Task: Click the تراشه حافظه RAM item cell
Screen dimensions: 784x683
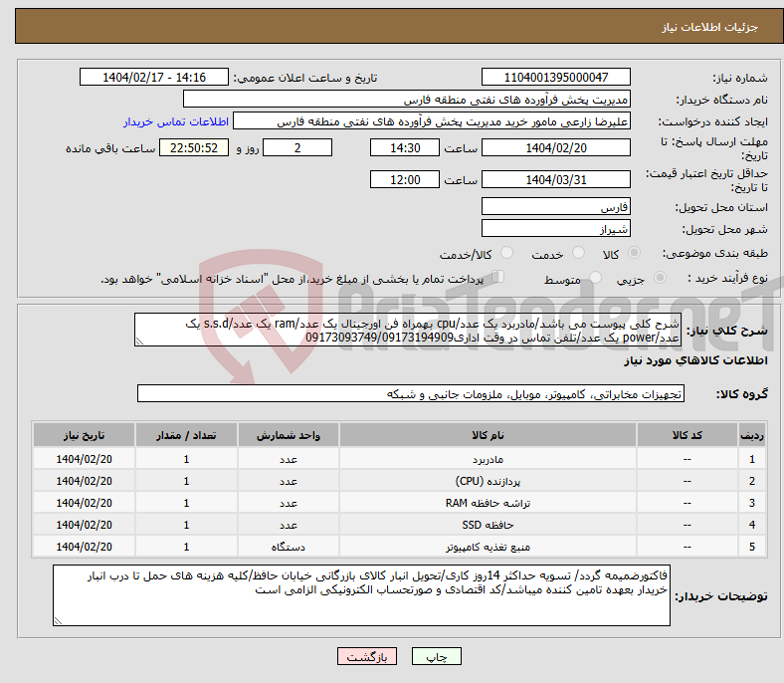Action: click(488, 503)
